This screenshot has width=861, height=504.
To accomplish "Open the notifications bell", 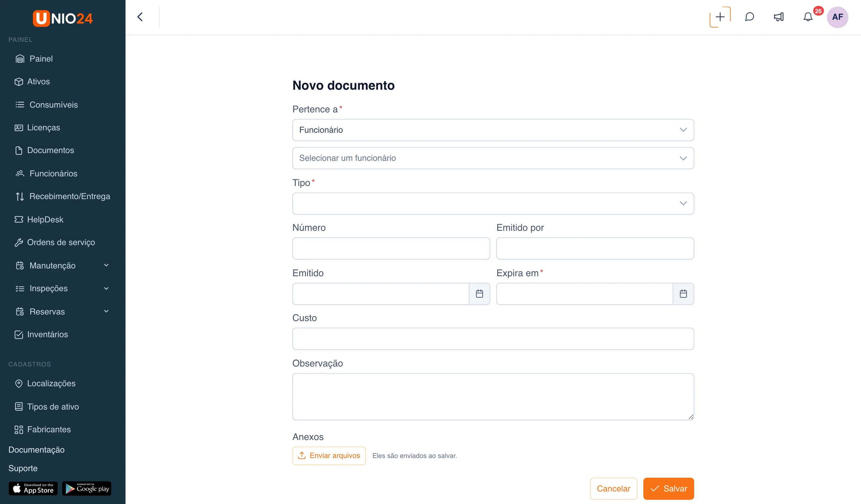I will coord(808,17).
